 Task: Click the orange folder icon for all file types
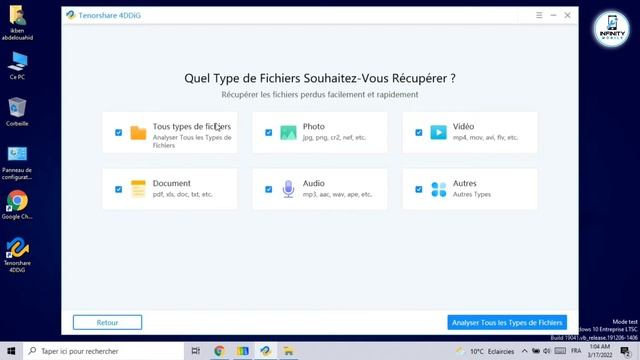[x=138, y=133]
